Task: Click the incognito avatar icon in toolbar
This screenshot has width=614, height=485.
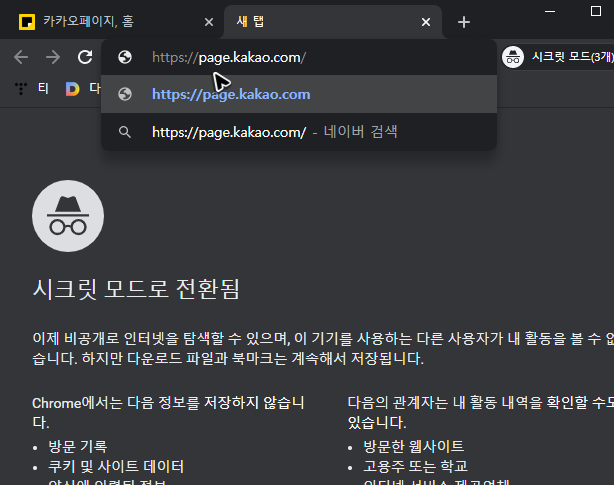Action: tap(513, 57)
